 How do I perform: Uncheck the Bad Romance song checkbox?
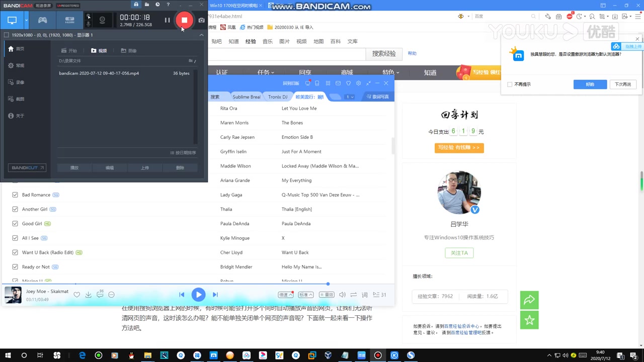pyautogui.click(x=15, y=195)
